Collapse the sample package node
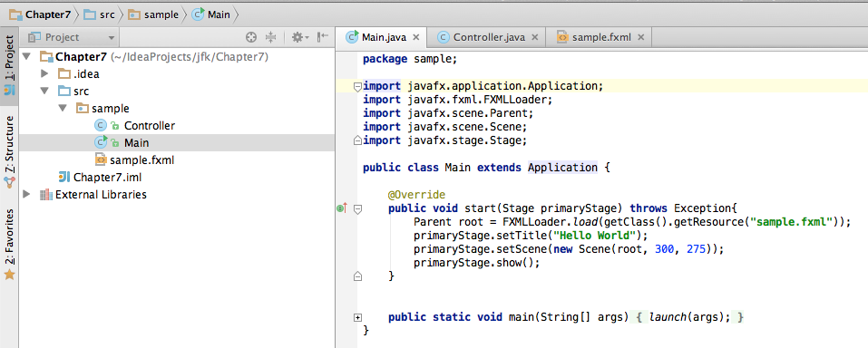The height and width of the screenshot is (348, 868). 62,108
